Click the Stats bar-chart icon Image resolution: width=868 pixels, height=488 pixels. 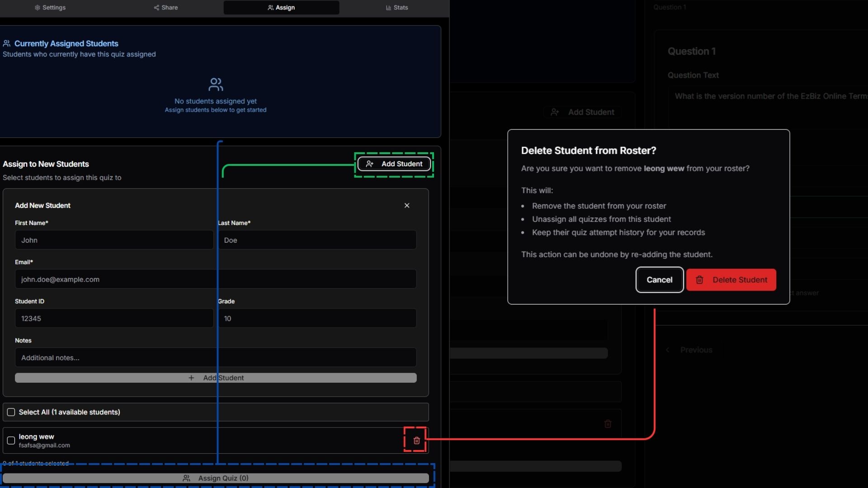pos(388,7)
